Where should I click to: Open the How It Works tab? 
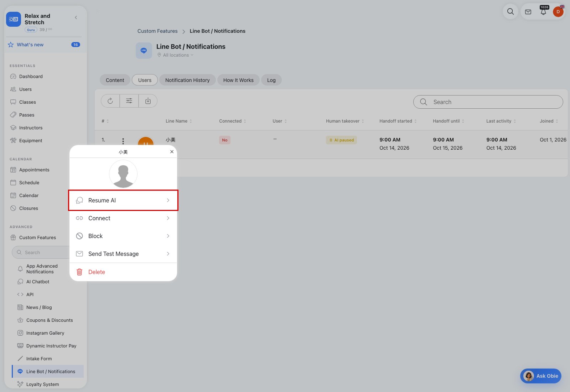click(x=238, y=80)
